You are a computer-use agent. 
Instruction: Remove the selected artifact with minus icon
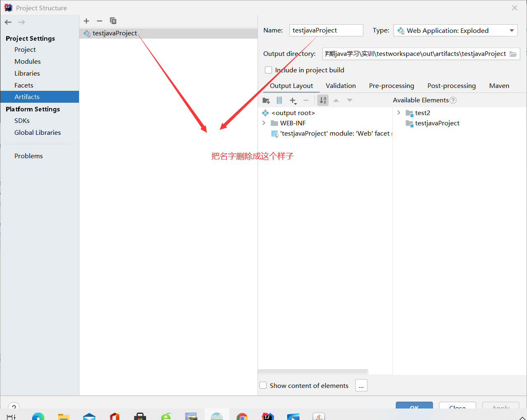pos(100,21)
